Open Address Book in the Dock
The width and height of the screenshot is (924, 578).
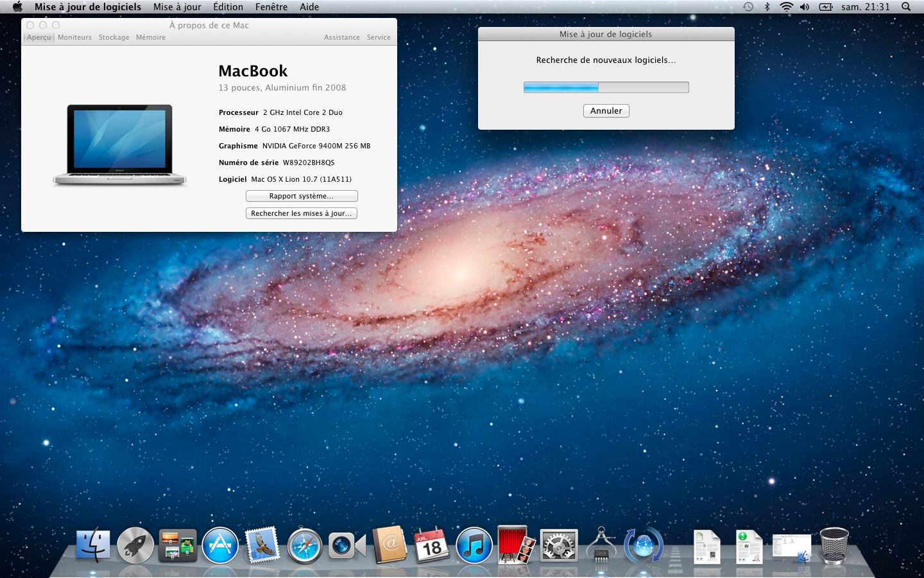click(x=389, y=545)
